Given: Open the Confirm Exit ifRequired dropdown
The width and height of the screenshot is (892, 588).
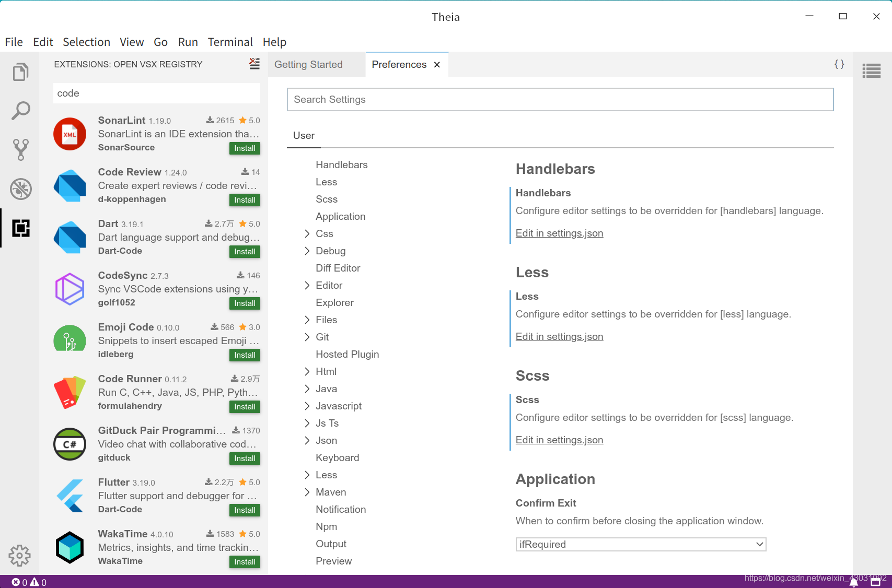Looking at the screenshot, I should 641,544.
